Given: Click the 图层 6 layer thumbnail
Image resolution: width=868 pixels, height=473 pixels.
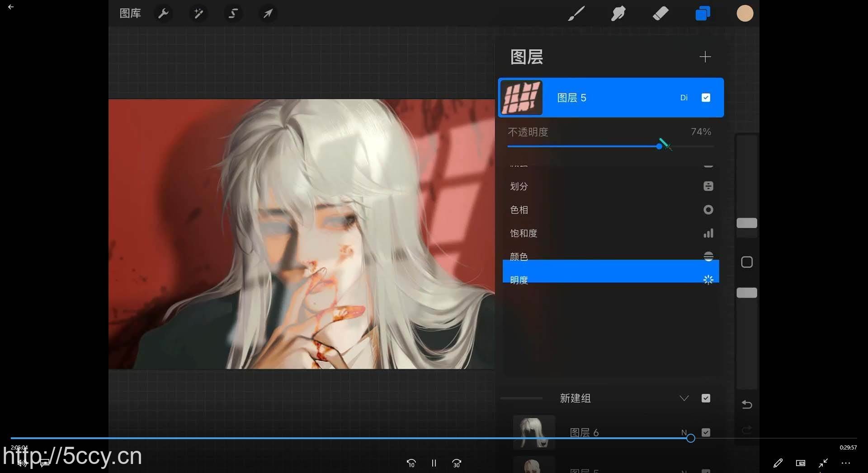Looking at the screenshot, I should click(x=533, y=432).
